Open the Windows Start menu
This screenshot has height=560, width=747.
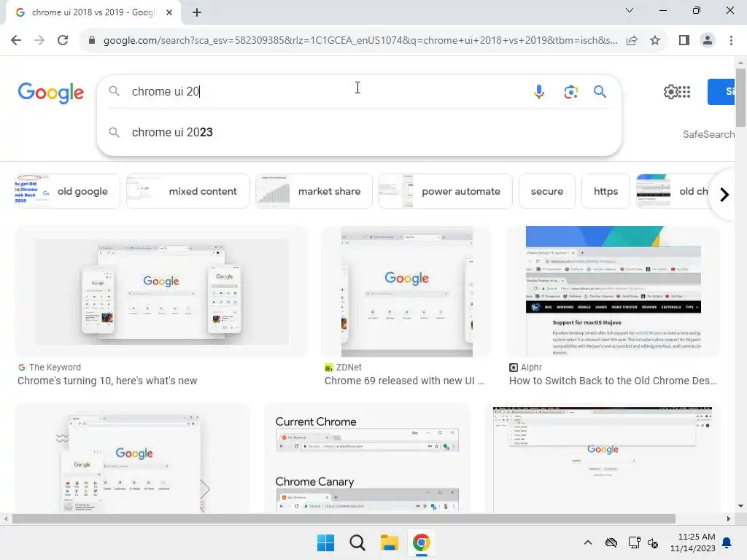[326, 542]
